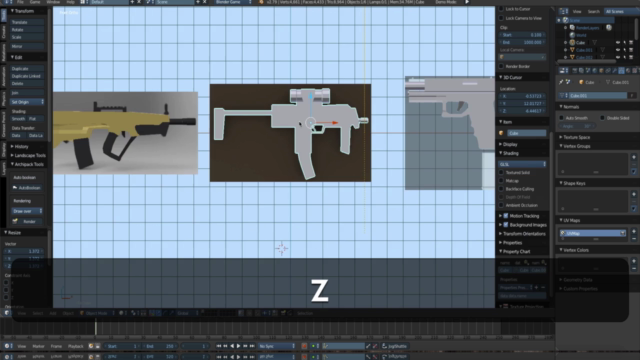Open the Texture properties tab icon

coord(635,71)
